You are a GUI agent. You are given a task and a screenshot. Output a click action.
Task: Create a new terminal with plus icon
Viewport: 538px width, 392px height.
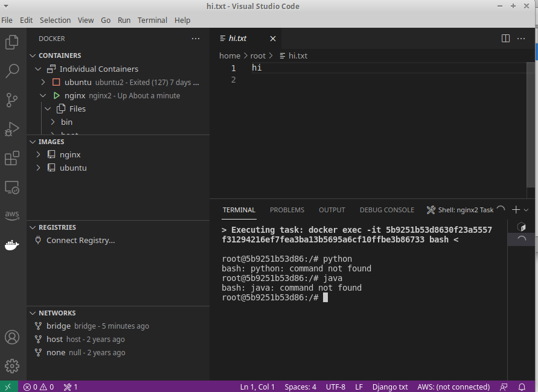(516, 210)
